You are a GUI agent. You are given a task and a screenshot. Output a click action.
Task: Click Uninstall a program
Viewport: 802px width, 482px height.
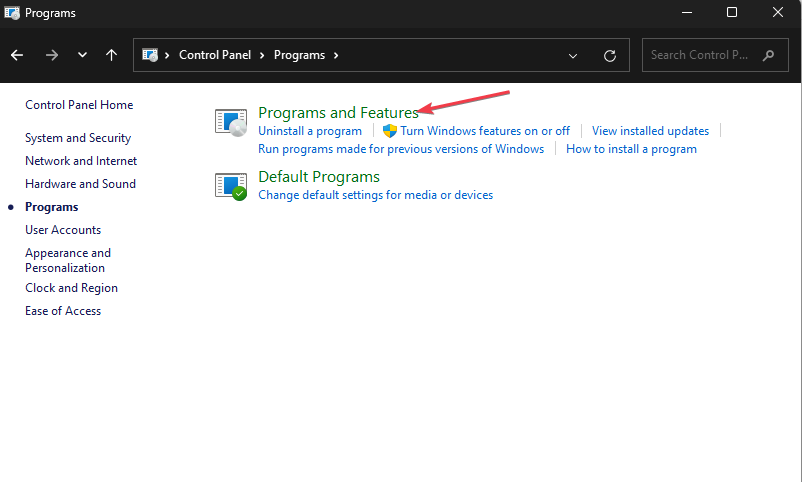coord(310,131)
